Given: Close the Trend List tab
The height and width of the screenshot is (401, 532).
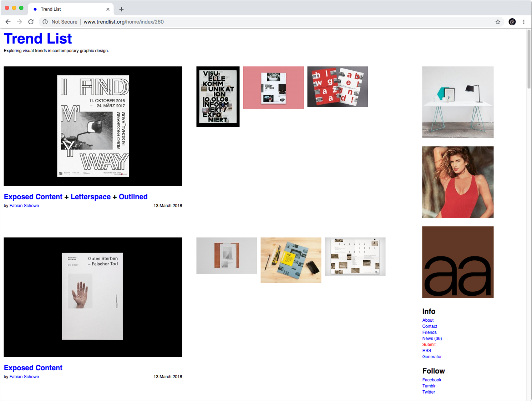Looking at the screenshot, I should click(x=108, y=9).
